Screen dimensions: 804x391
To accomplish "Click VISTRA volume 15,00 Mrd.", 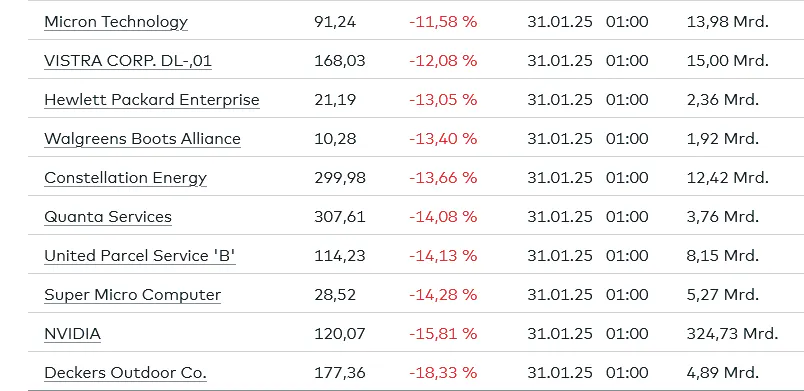I will [x=728, y=61].
